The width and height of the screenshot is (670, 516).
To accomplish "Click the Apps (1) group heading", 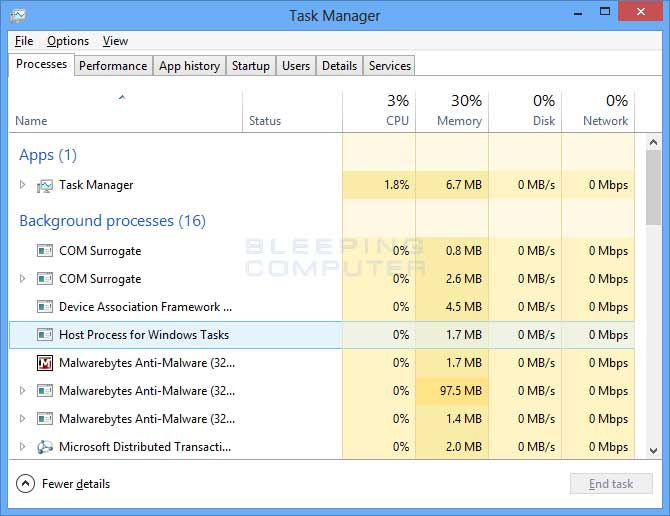I will (x=48, y=155).
